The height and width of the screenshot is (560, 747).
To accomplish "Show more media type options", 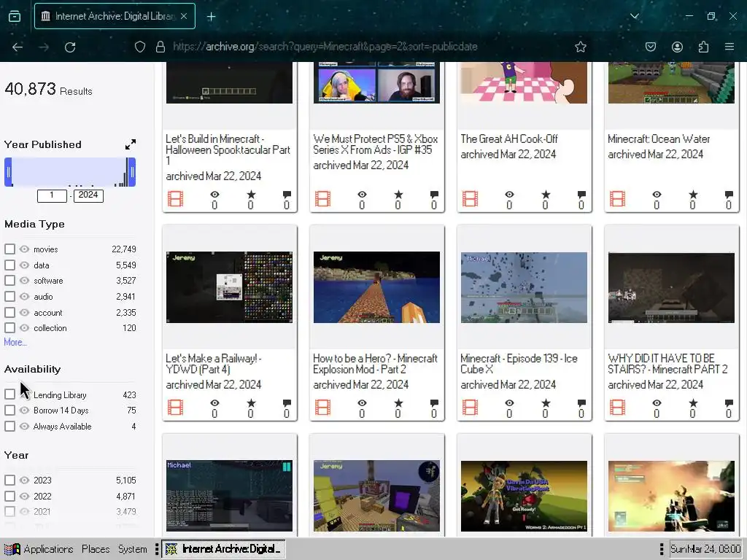I will point(15,342).
